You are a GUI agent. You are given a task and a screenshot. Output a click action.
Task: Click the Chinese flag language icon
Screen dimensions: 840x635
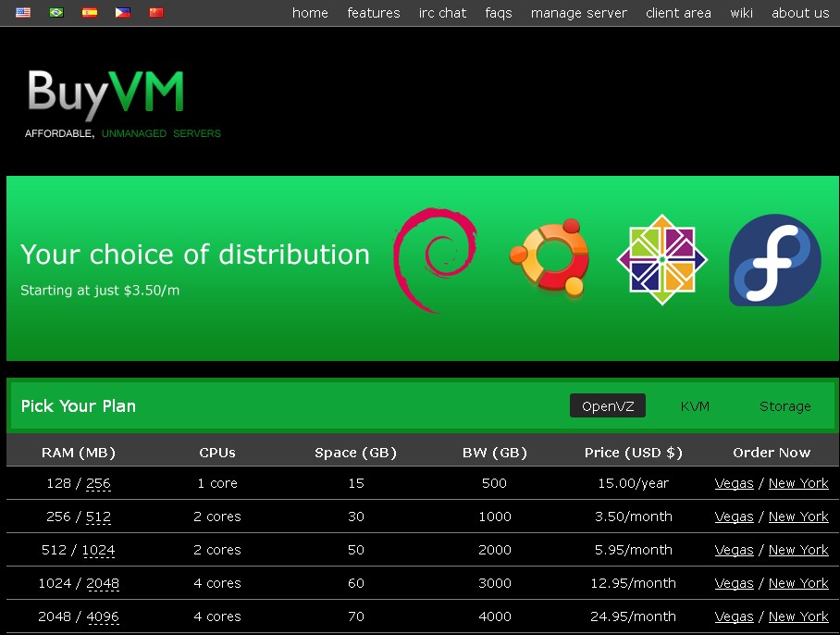coord(155,13)
